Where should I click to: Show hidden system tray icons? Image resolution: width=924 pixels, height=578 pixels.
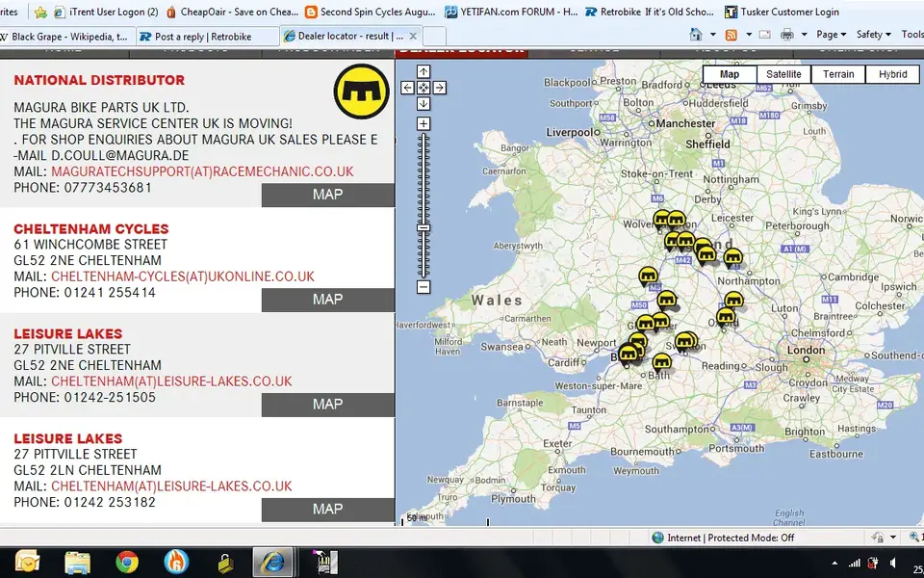click(x=834, y=564)
